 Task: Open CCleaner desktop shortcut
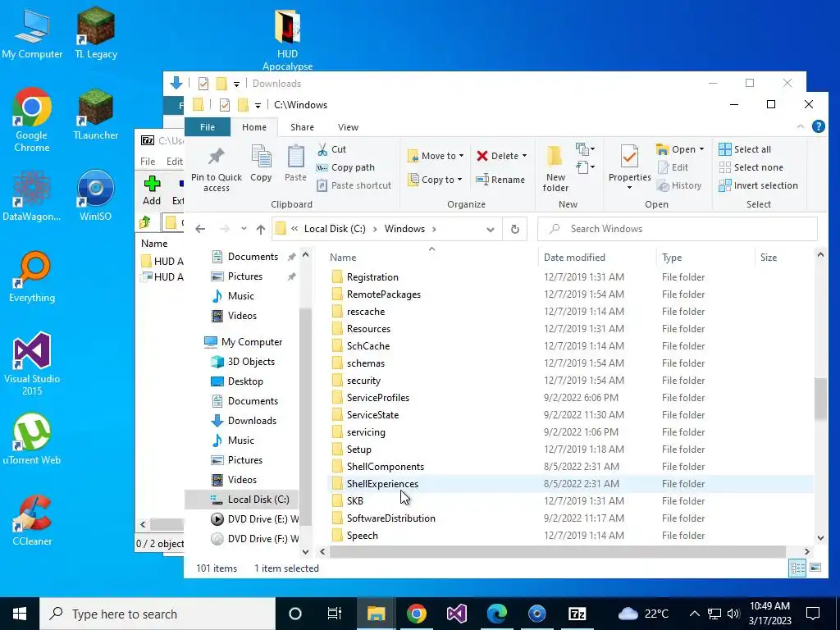[x=32, y=520]
